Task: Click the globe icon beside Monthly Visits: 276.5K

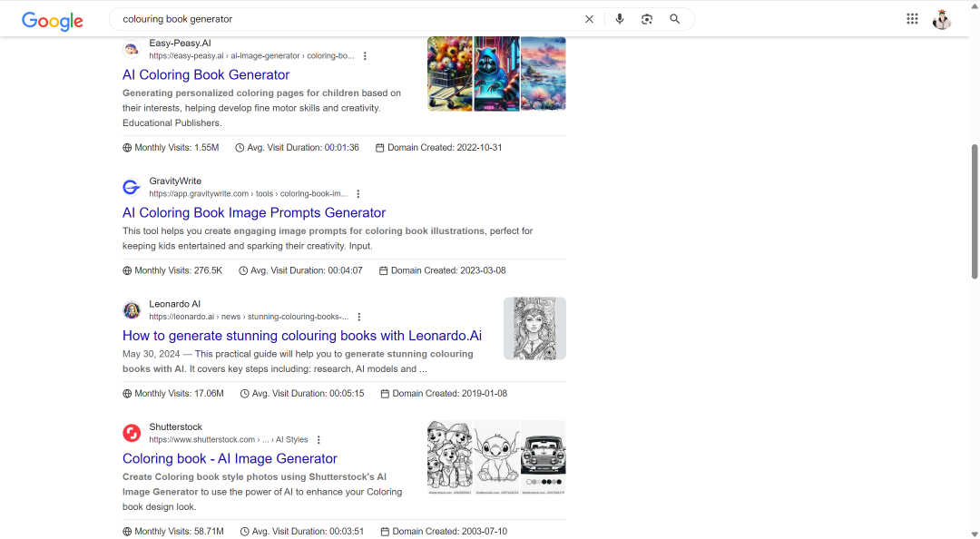Action: pos(127,270)
